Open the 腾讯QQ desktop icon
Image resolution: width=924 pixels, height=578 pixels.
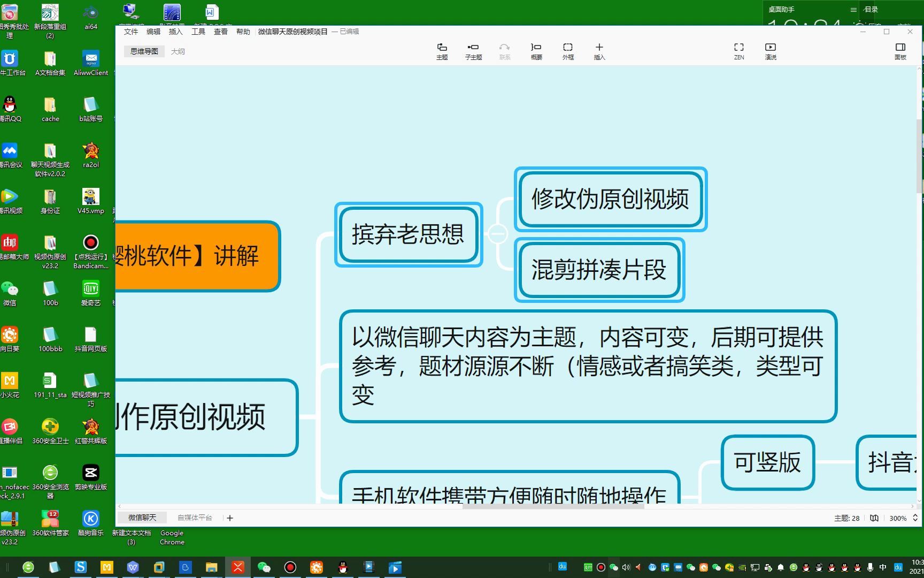[10, 109]
